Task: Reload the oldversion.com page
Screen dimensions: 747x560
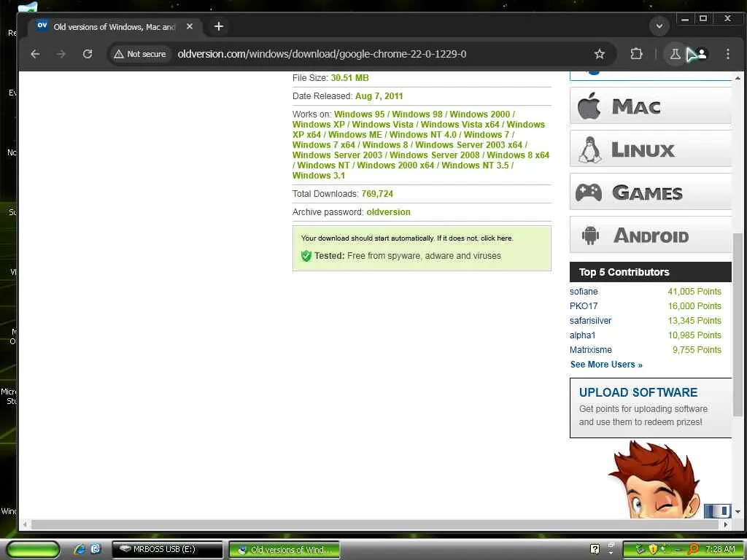Action: click(88, 54)
